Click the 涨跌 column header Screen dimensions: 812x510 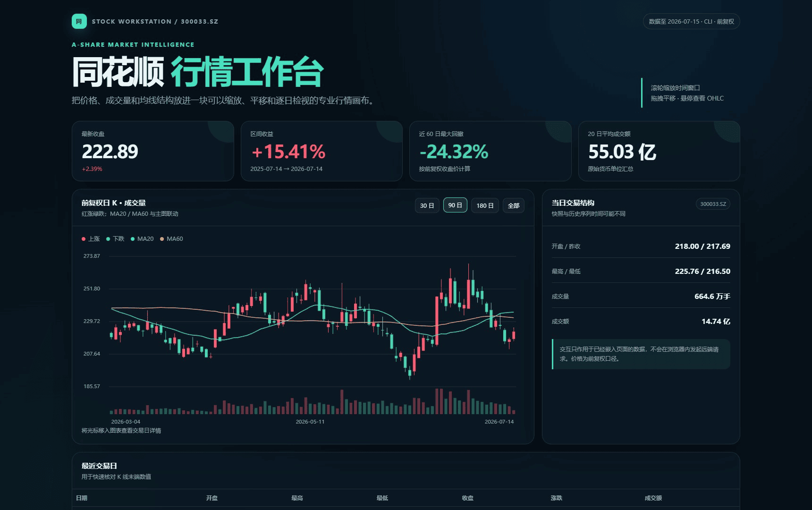tap(557, 498)
